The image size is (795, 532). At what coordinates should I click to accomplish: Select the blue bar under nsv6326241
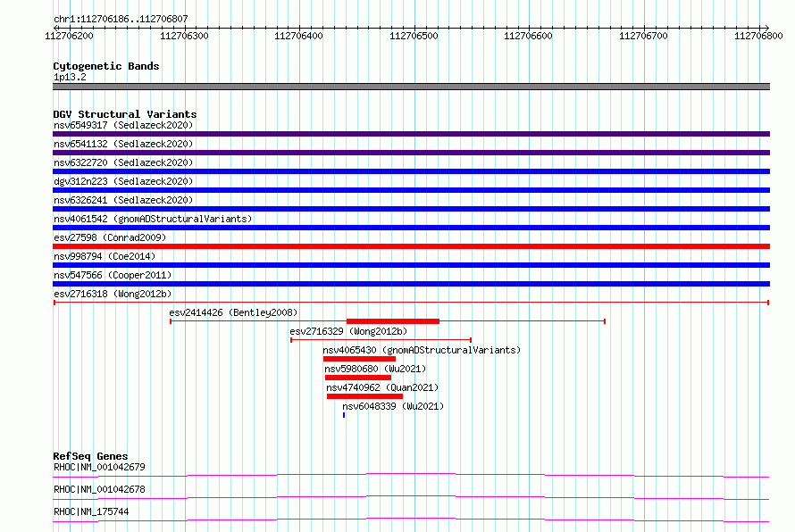[411, 209]
